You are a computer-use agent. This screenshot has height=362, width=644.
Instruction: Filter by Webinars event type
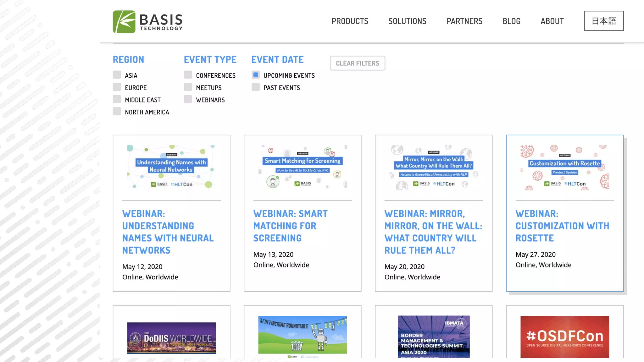tap(188, 99)
